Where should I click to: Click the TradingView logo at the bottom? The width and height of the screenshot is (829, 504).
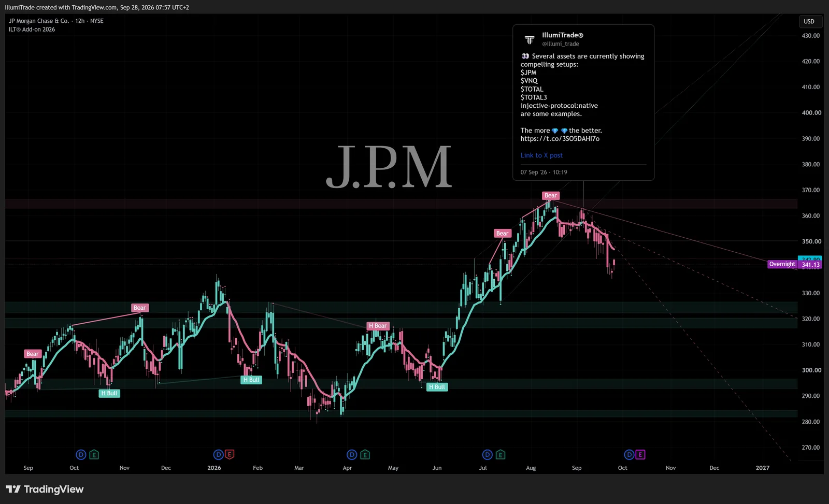[45, 489]
